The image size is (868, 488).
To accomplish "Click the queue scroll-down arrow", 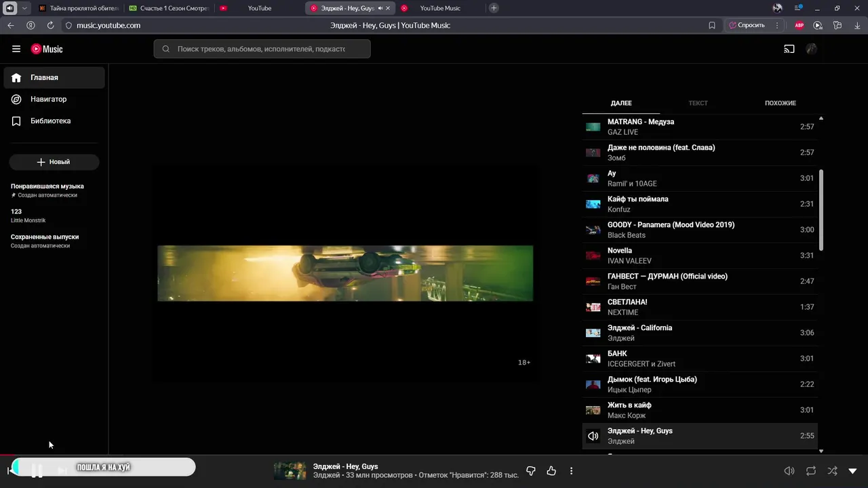I will tap(821, 451).
